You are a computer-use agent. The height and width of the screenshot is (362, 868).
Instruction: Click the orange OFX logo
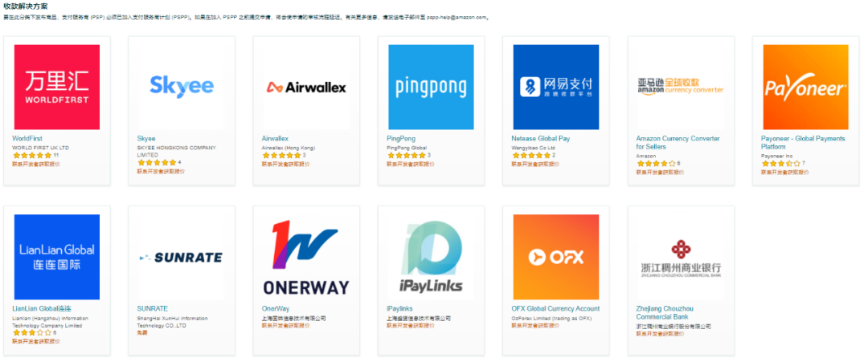pyautogui.click(x=556, y=257)
